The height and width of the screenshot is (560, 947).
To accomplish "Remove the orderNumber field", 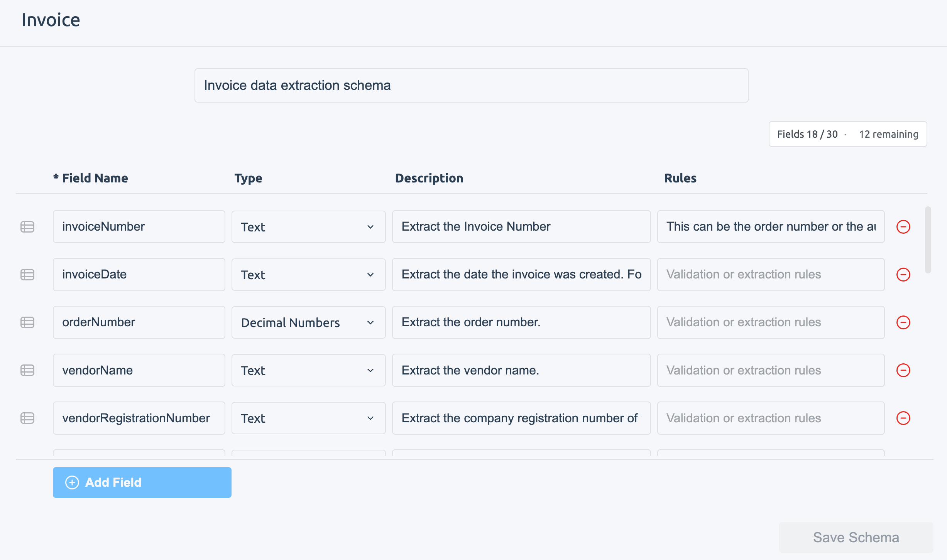I will coord(903,322).
